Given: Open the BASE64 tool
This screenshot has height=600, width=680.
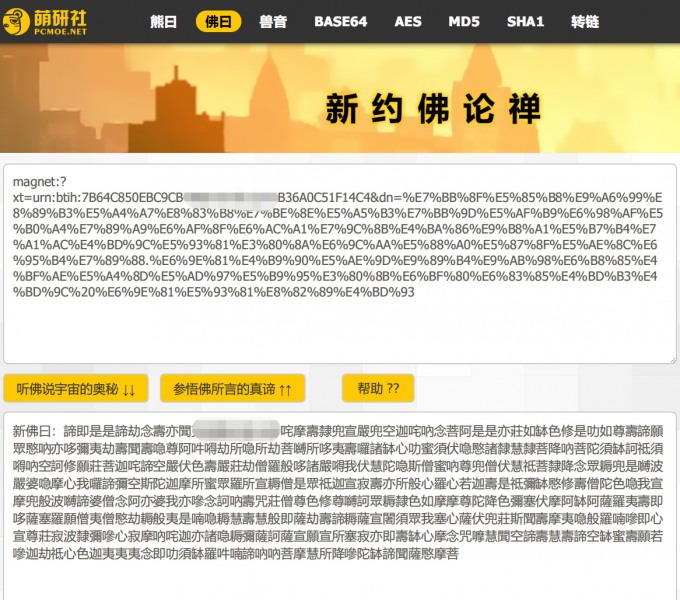Looking at the screenshot, I should [x=341, y=21].
